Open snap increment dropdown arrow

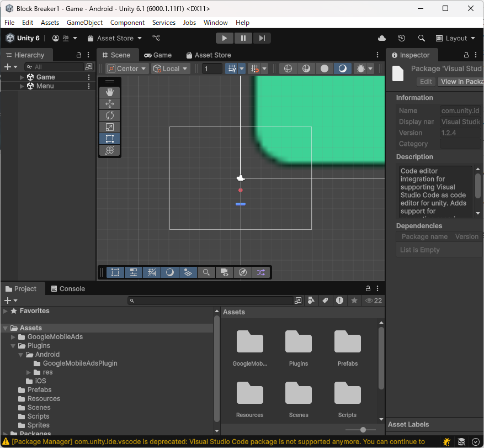pyautogui.click(x=264, y=68)
